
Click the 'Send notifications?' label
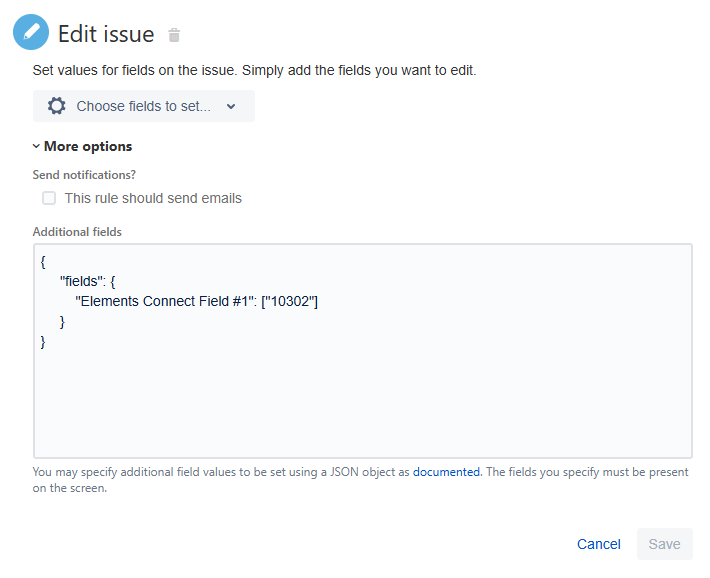pos(84,175)
